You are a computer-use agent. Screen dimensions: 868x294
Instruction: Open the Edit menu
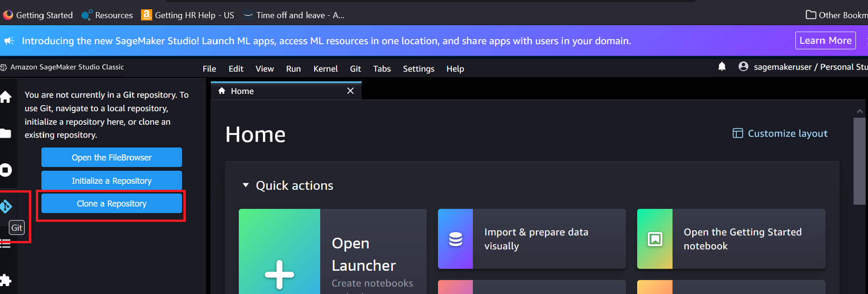tap(236, 69)
